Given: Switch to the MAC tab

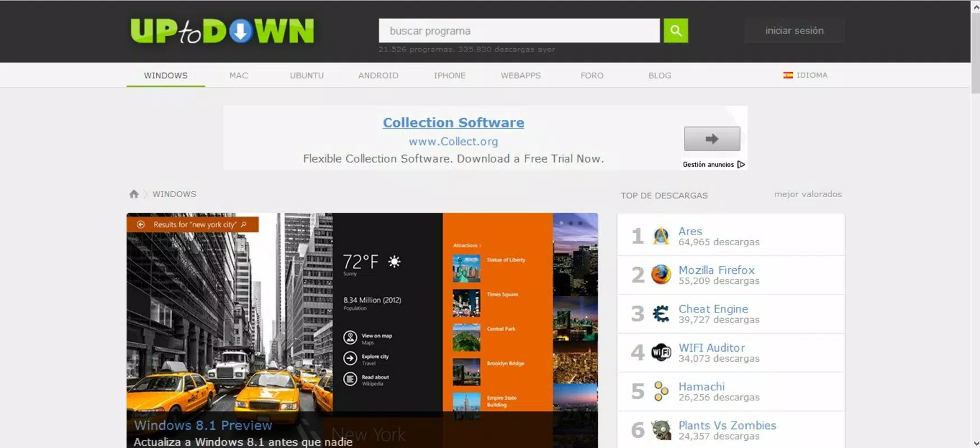Looking at the screenshot, I should coord(239,76).
